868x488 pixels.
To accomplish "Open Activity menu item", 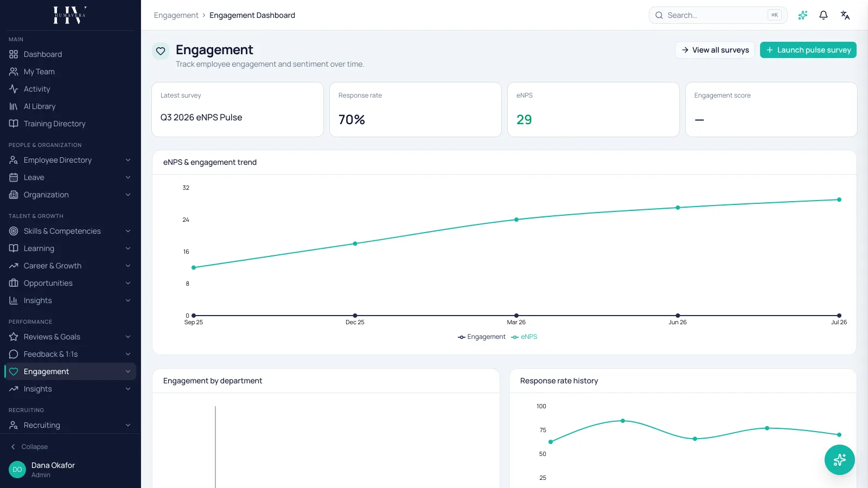I will pyautogui.click(x=70, y=89).
